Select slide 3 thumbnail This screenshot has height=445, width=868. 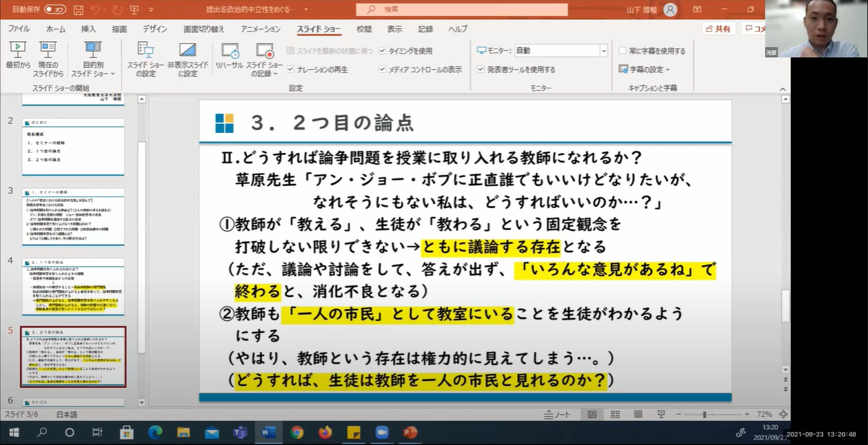click(x=72, y=216)
